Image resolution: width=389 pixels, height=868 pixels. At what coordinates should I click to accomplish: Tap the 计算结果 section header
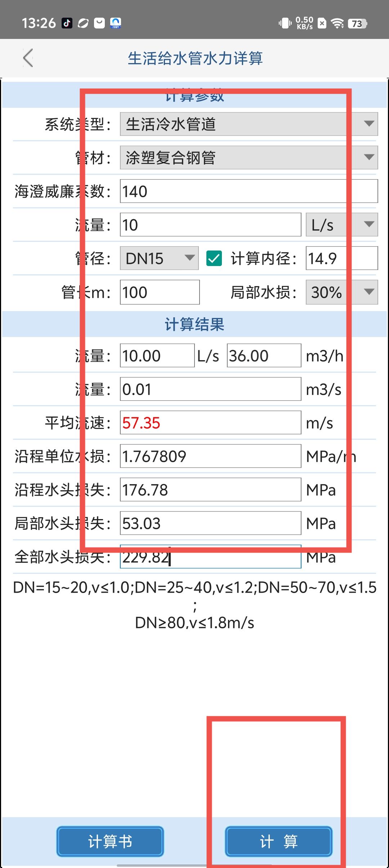[x=194, y=324]
